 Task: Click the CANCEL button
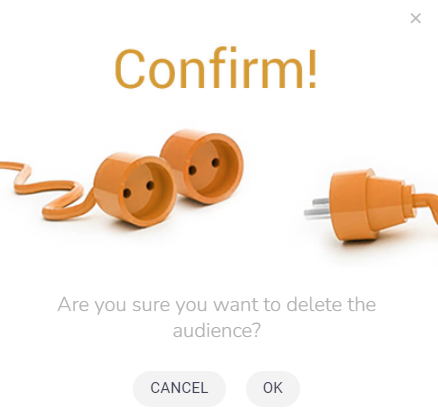[x=179, y=388]
